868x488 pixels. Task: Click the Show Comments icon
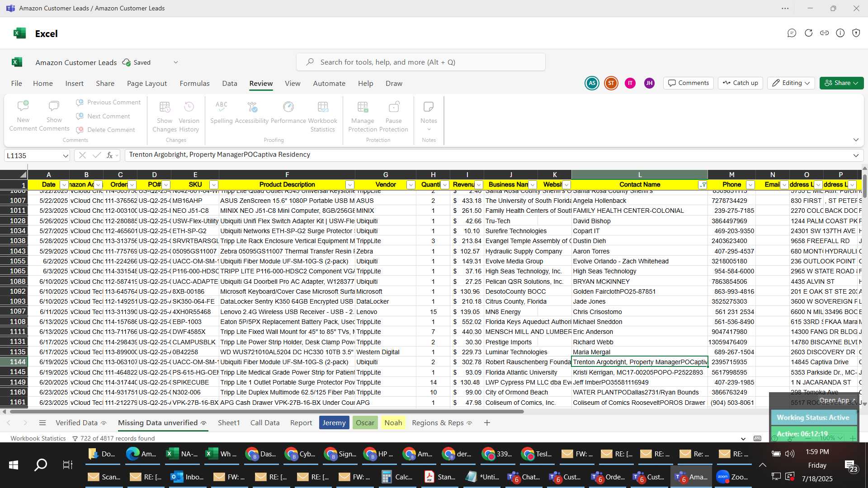tap(54, 107)
